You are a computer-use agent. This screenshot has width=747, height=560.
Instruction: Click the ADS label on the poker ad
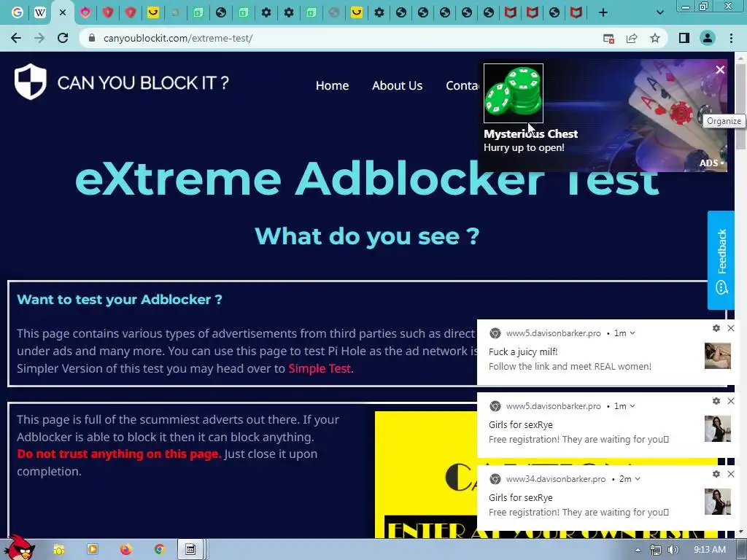(x=711, y=163)
